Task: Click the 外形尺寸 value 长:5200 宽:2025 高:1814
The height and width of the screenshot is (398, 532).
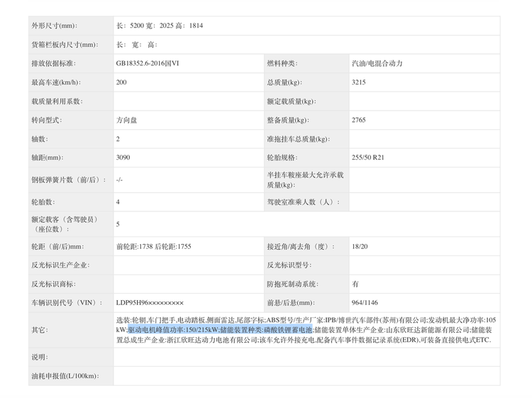Action: click(x=160, y=26)
